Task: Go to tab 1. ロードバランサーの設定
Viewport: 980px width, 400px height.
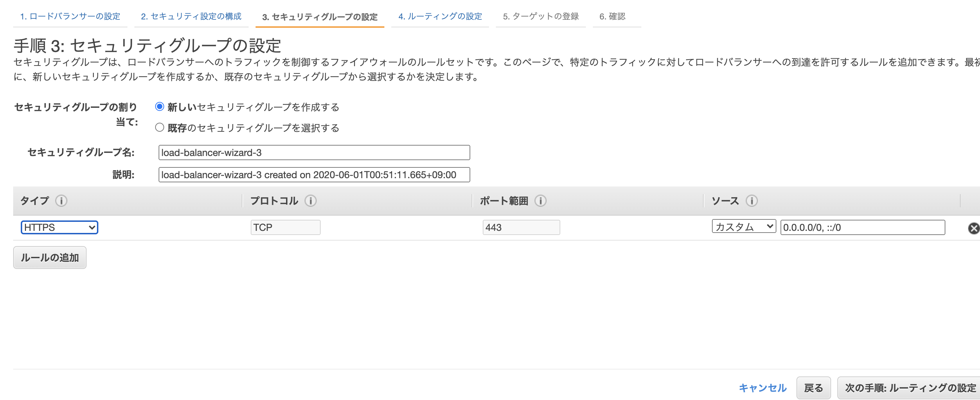Action: click(x=70, y=16)
